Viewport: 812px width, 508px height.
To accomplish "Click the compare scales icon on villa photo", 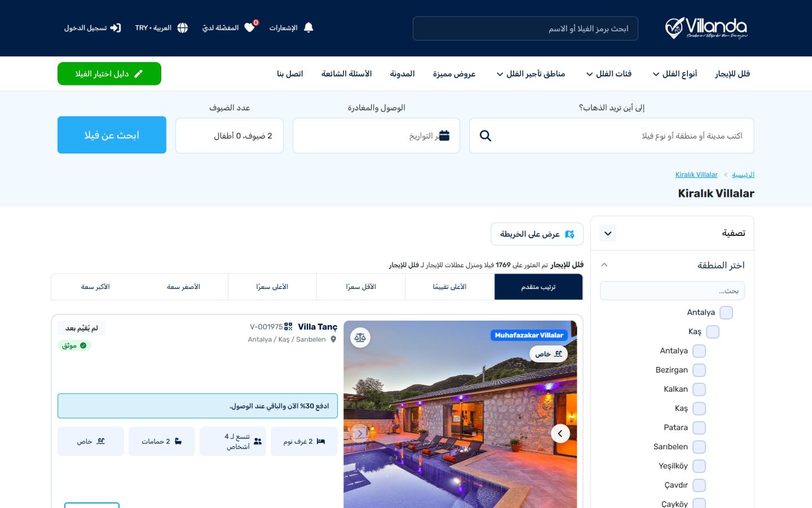I will [360, 338].
